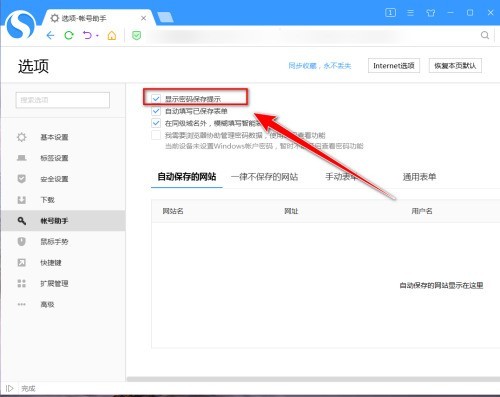Click the home page icon
500x397 pixels.
112,35
